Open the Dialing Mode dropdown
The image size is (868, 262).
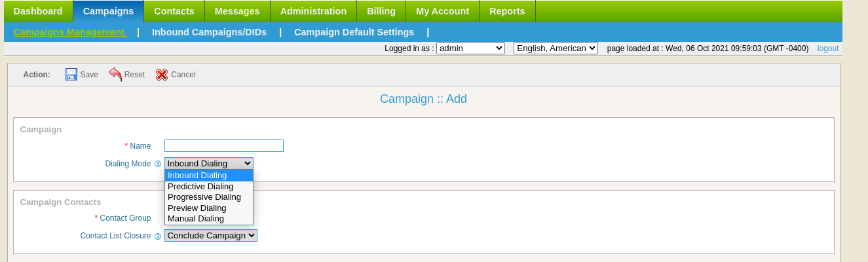click(209, 164)
